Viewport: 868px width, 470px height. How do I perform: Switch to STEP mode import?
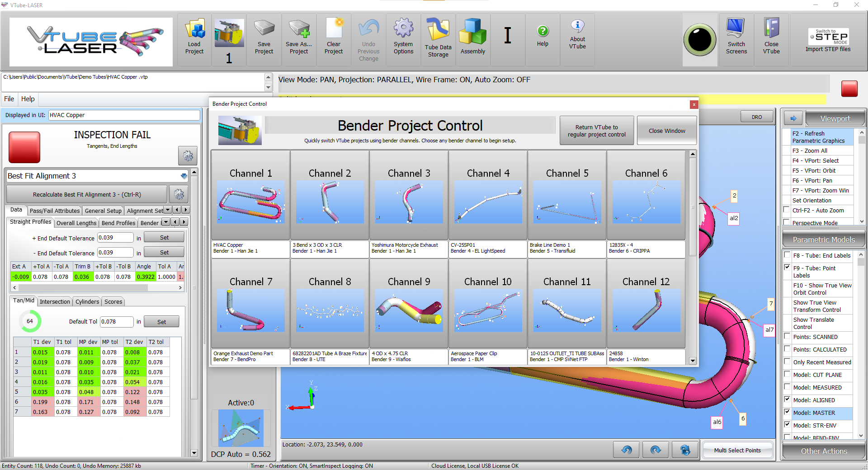(x=828, y=40)
